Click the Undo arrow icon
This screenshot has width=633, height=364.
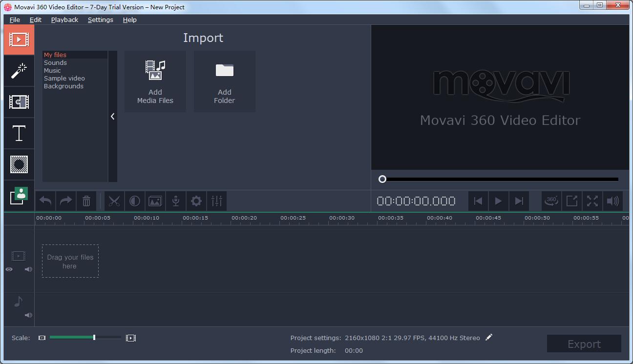tap(45, 201)
